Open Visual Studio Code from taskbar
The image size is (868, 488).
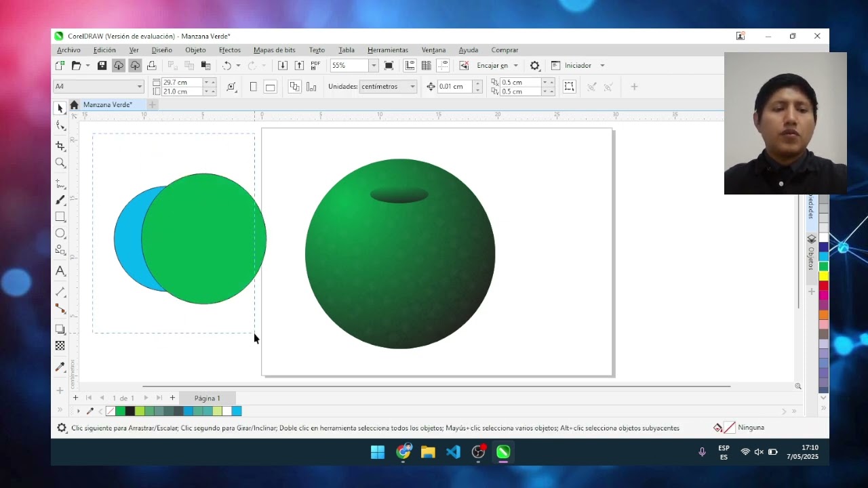[x=453, y=452]
